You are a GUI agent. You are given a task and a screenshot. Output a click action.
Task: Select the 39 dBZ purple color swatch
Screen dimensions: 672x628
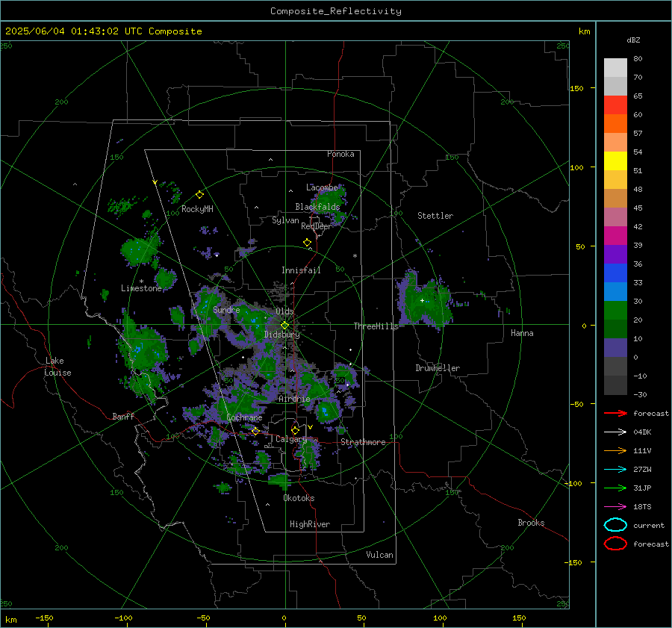[615, 254]
